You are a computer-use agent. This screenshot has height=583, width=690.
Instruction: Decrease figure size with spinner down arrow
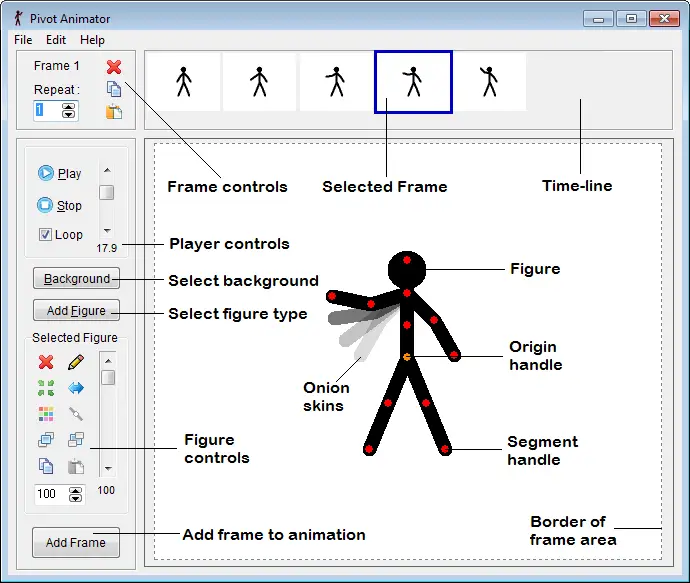tap(76, 498)
